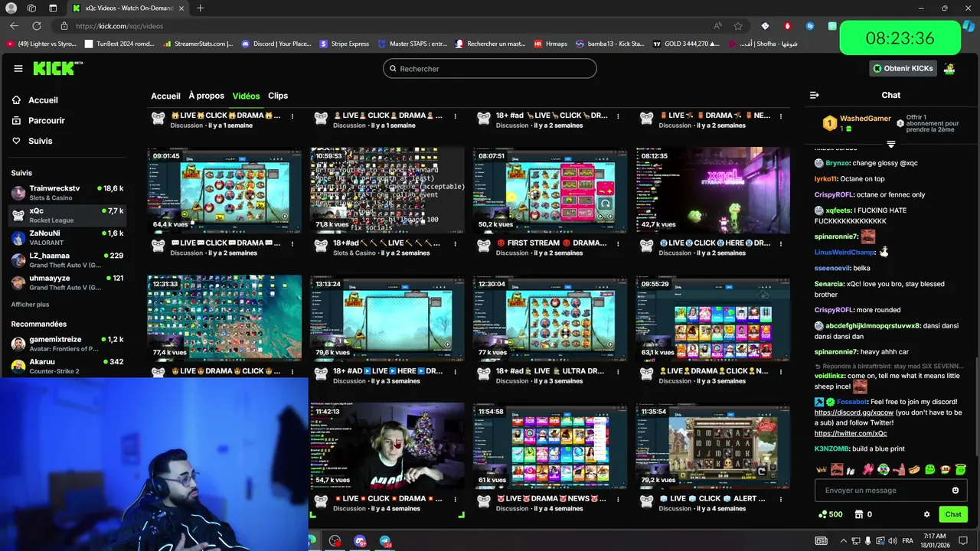Select the first emote in the quick row
This screenshot has height=551, width=980.
822,469
